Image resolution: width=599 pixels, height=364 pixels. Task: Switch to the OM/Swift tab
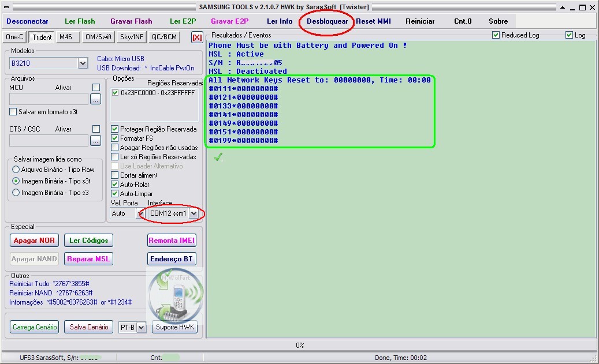tap(99, 37)
